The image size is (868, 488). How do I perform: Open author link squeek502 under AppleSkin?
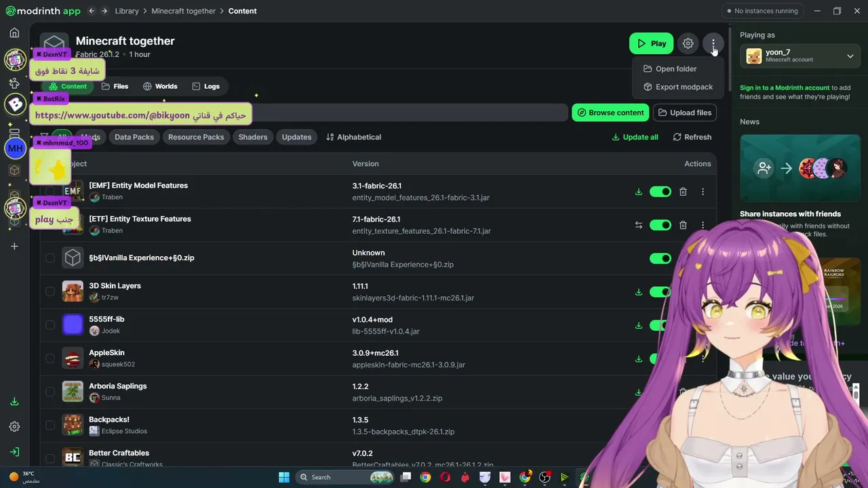(118, 364)
